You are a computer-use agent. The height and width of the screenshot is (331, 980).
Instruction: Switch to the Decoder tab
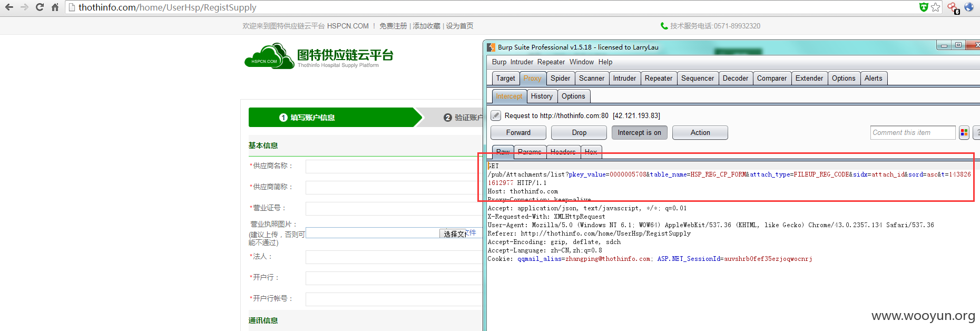pos(736,79)
